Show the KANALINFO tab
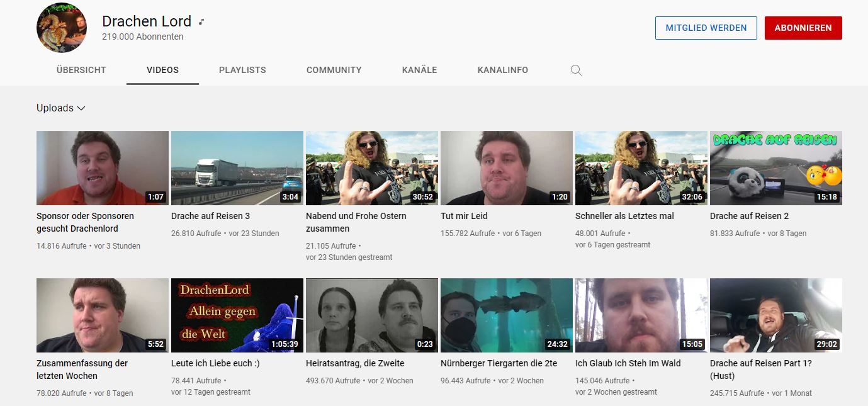The height and width of the screenshot is (406, 868). (503, 70)
